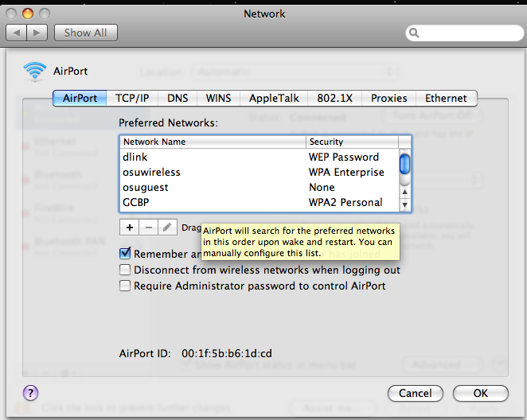This screenshot has height=420, width=527.
Task: Switch to the AirPort tab
Action: (x=80, y=98)
